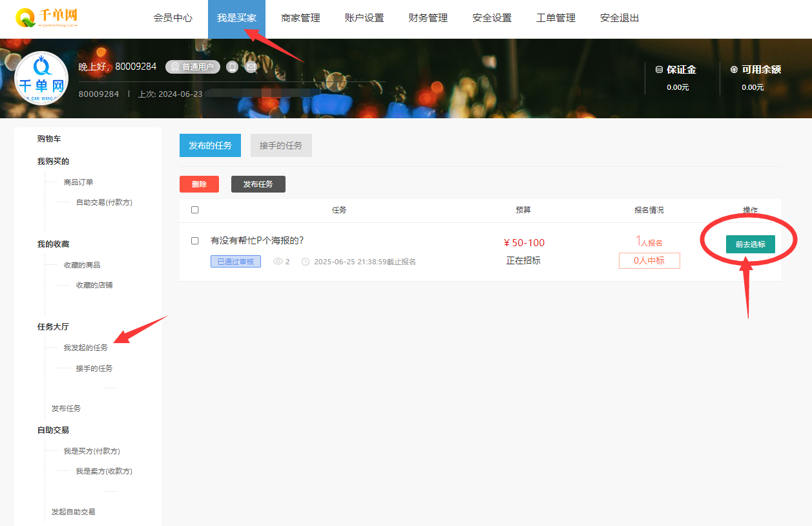
Task: Open 我发起的任务 in the sidebar
Action: [x=86, y=348]
